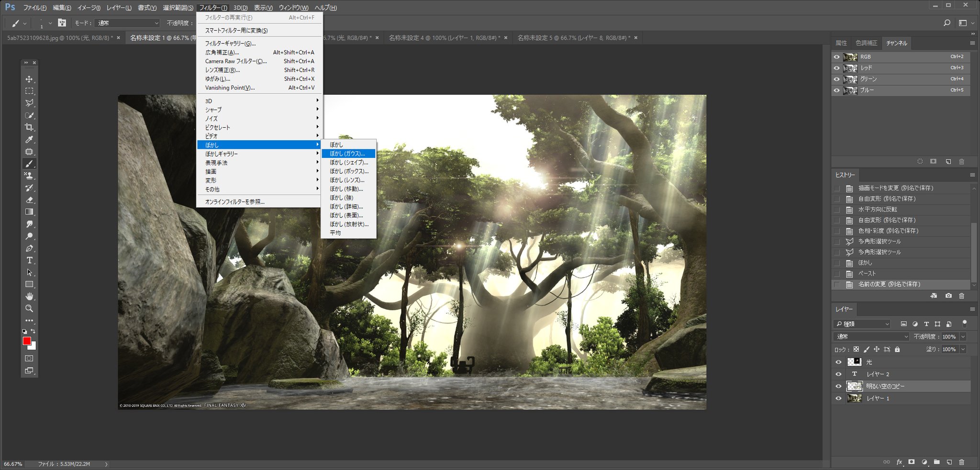Select the Crop tool
Screen dimensions: 980x470
pyautogui.click(x=29, y=127)
